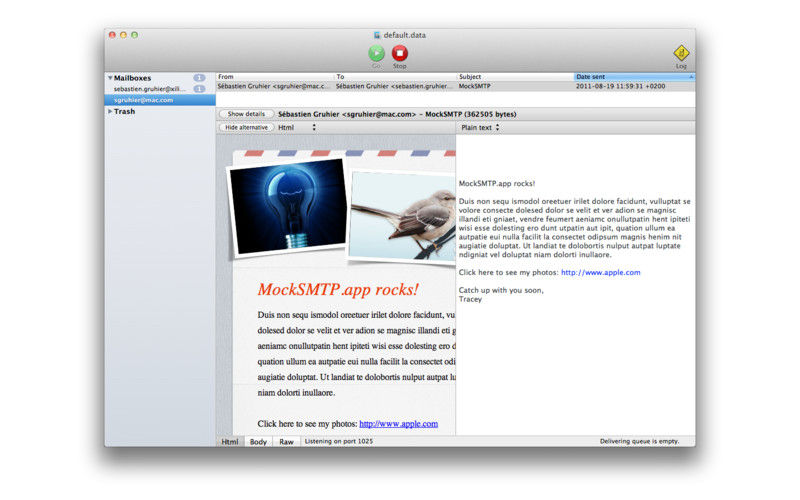Click the Trash label in sidebar
800x500 pixels.
[x=124, y=111]
